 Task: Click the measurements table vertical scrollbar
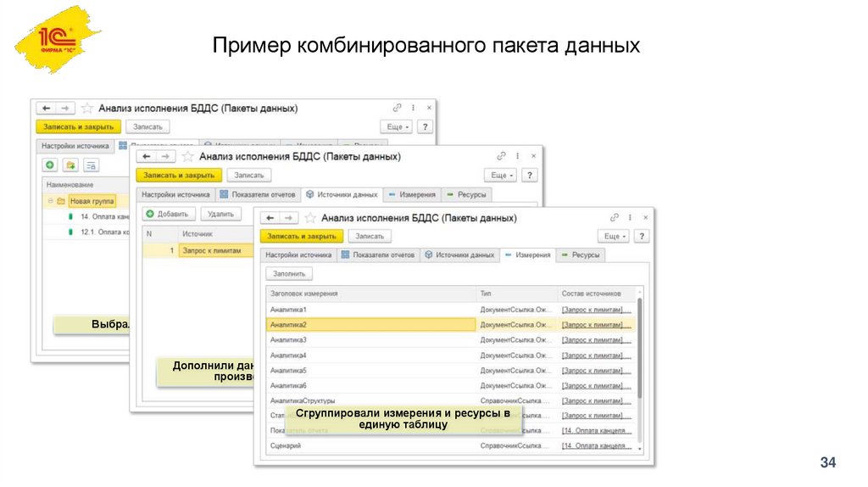640,347
